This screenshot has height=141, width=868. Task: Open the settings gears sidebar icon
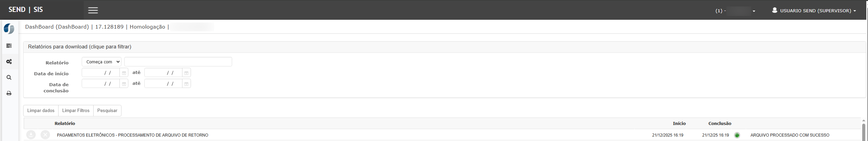pyautogui.click(x=9, y=62)
